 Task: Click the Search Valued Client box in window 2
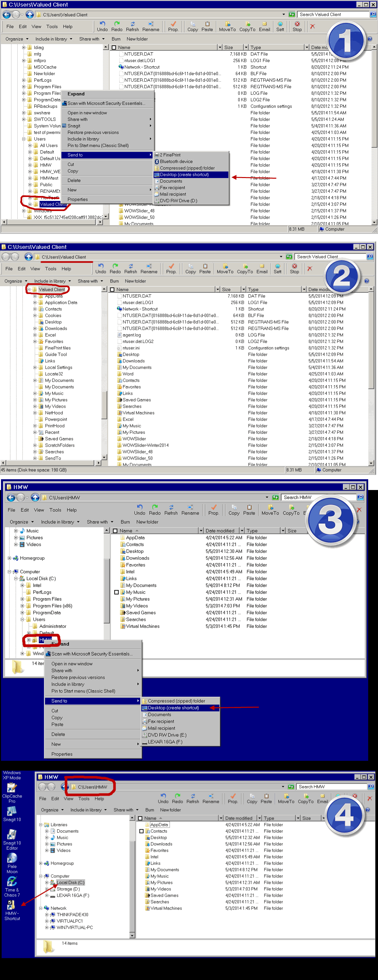pos(329,257)
